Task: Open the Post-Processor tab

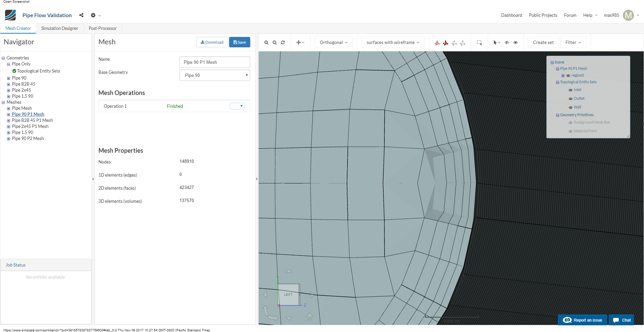Action: [x=103, y=29]
